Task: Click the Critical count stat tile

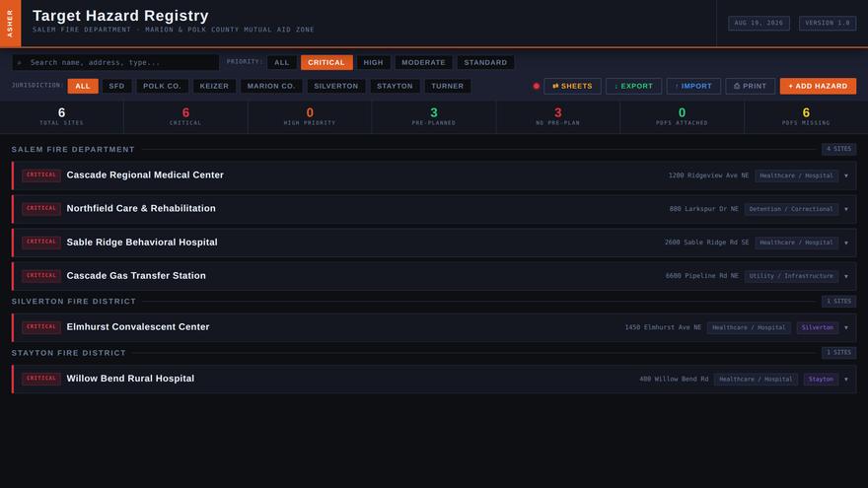Action: pos(185,116)
